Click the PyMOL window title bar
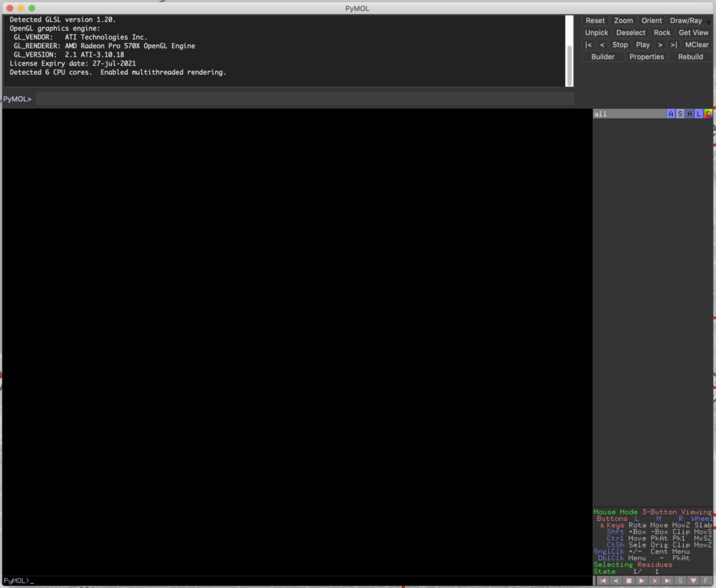The height and width of the screenshot is (588, 716). pos(357,8)
